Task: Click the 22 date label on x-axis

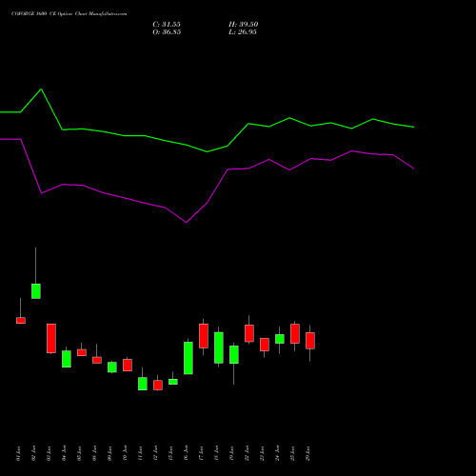Action: [247, 453]
